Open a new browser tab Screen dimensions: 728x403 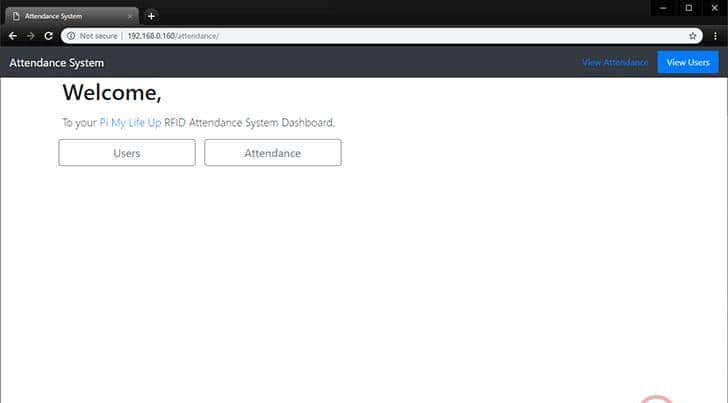tap(151, 16)
